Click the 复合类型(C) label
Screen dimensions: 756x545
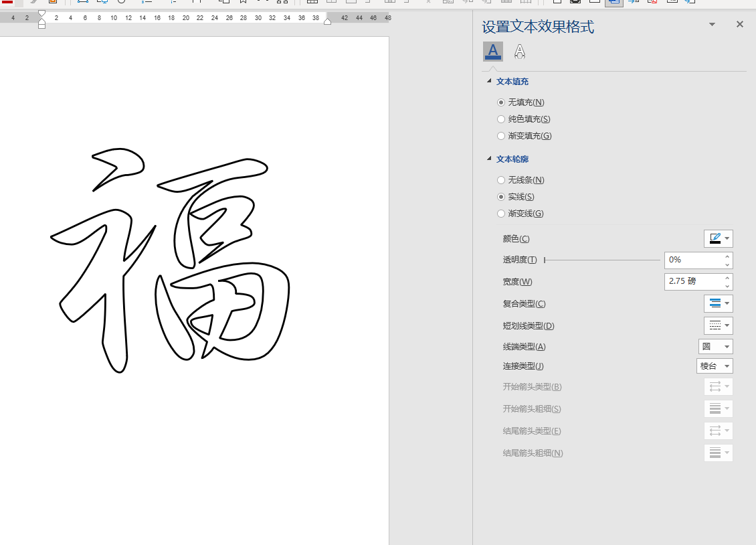tap(524, 304)
